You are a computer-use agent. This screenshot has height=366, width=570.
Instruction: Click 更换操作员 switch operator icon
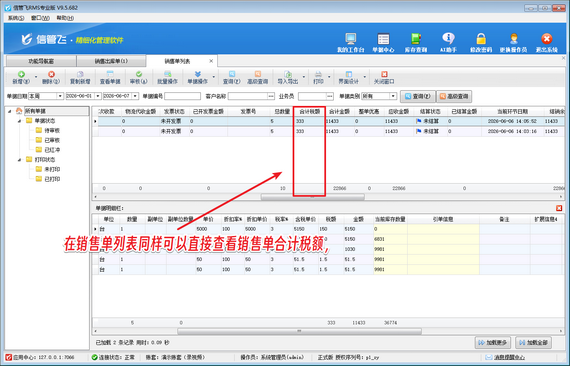tap(513, 39)
